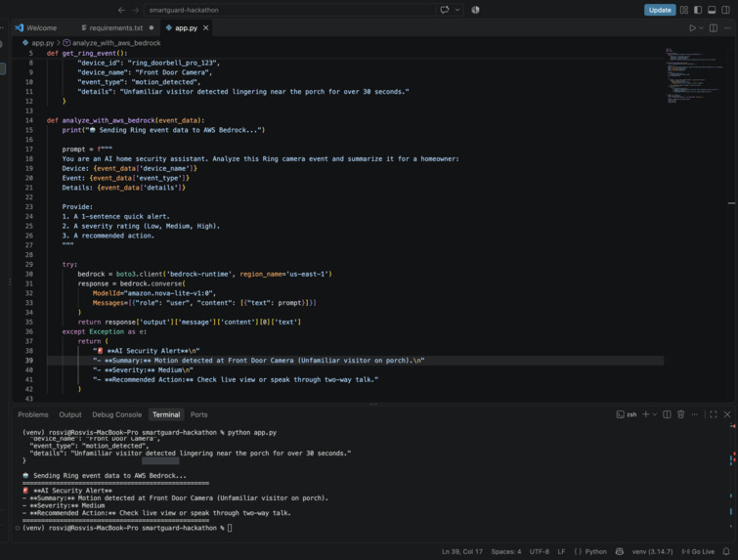Click the terminal prompt input line
The width and height of the screenshot is (738, 560).
point(127,528)
